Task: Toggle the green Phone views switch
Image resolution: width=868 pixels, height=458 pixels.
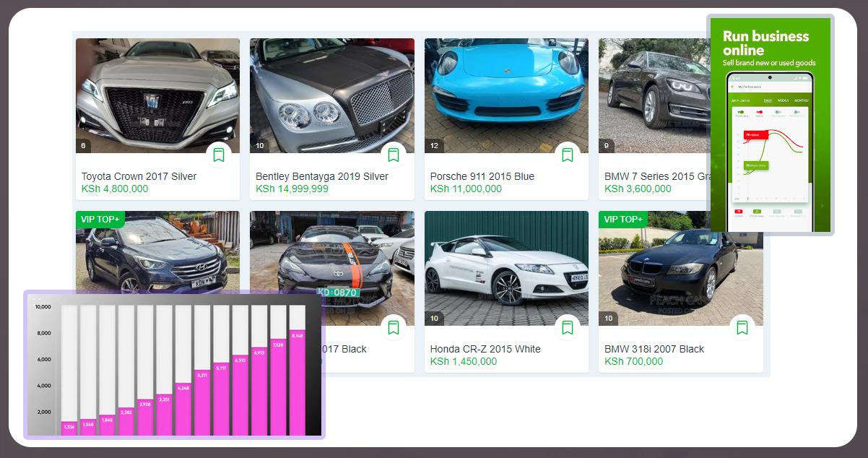Action: pyautogui.click(x=740, y=113)
